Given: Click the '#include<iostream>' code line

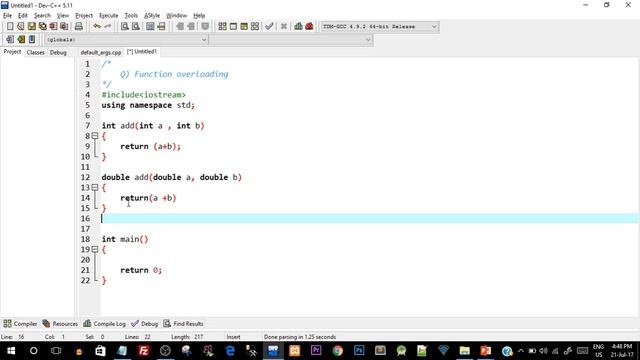Looking at the screenshot, I should tap(144, 95).
